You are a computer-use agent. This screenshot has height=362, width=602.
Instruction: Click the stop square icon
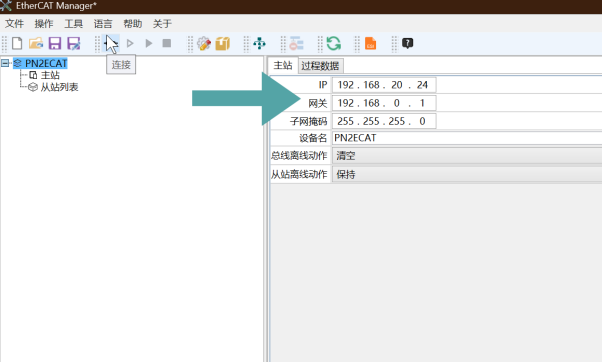coord(167,43)
